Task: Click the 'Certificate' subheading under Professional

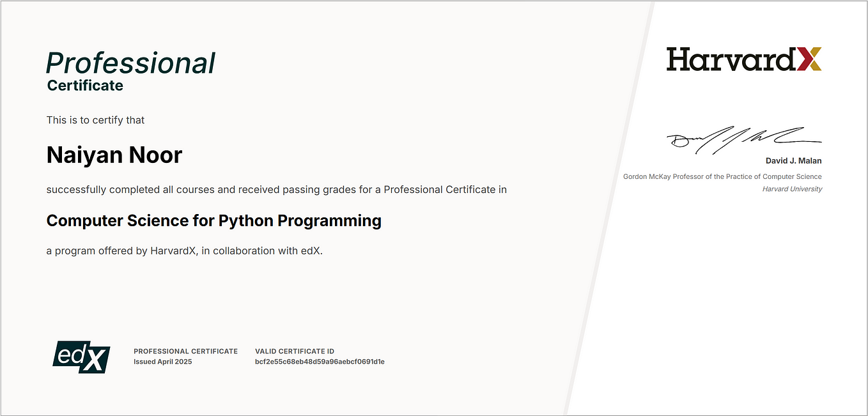Action: coord(85,86)
